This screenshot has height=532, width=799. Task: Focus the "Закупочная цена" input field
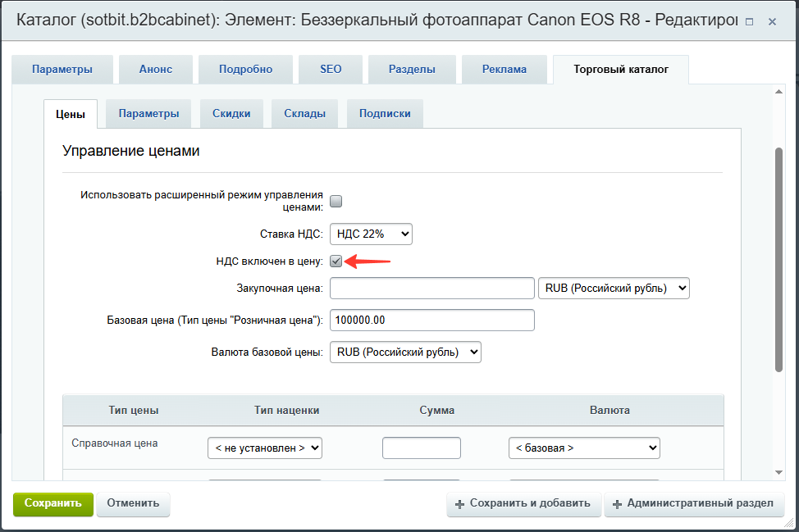432,289
